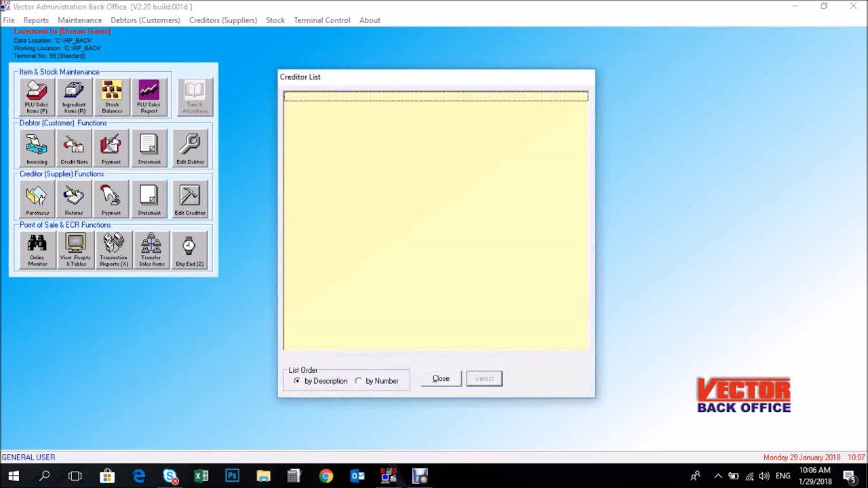This screenshot has height=488, width=868.
Task: Click the taskbar clock showing 10:06 AM
Action: (814, 476)
